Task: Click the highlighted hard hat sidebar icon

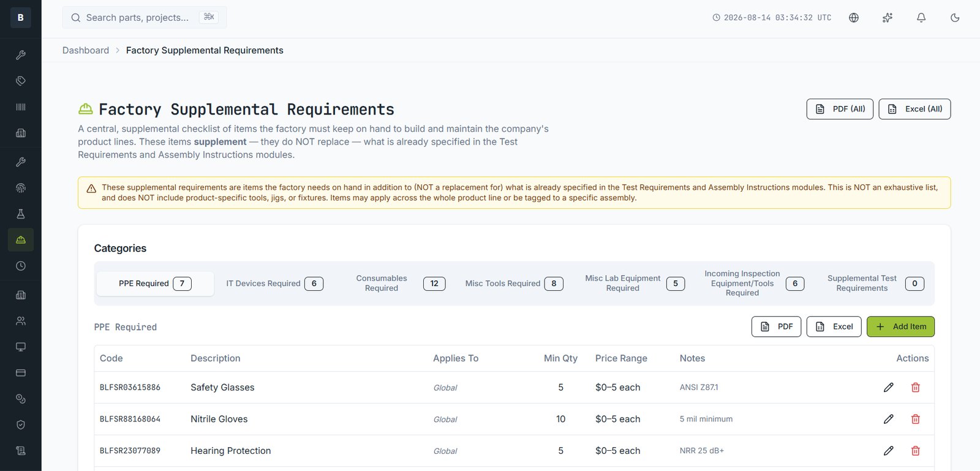Action: [21, 239]
